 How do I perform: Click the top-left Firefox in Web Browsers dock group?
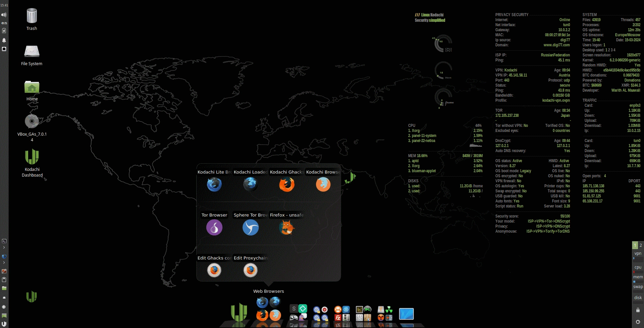(262, 302)
